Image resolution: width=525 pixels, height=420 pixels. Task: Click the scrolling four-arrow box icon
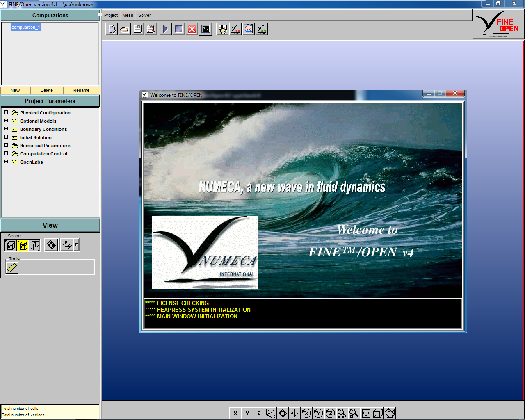point(283,413)
